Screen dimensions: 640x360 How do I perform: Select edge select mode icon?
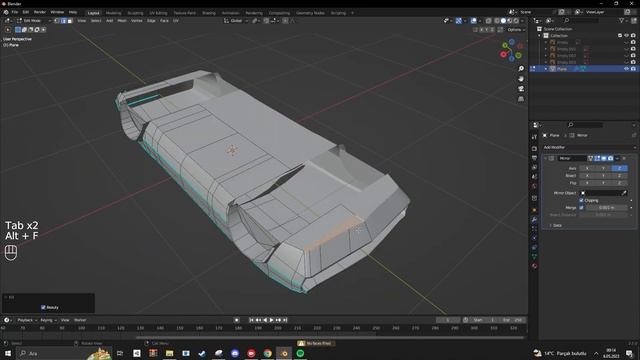tap(63, 20)
